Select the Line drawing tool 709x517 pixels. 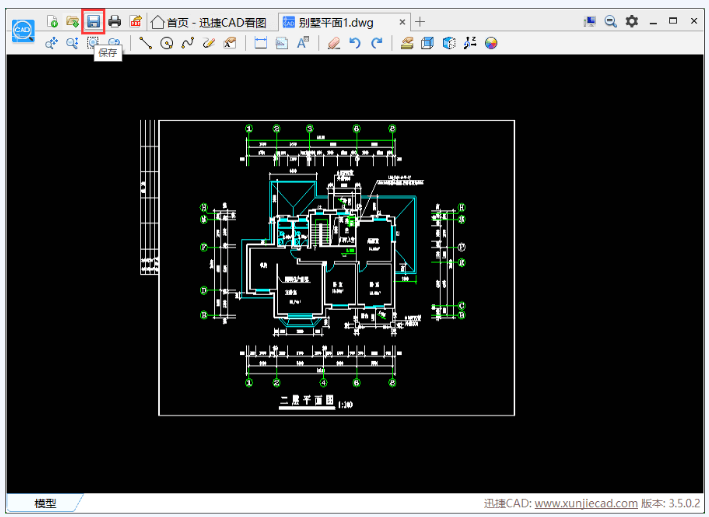click(x=146, y=43)
